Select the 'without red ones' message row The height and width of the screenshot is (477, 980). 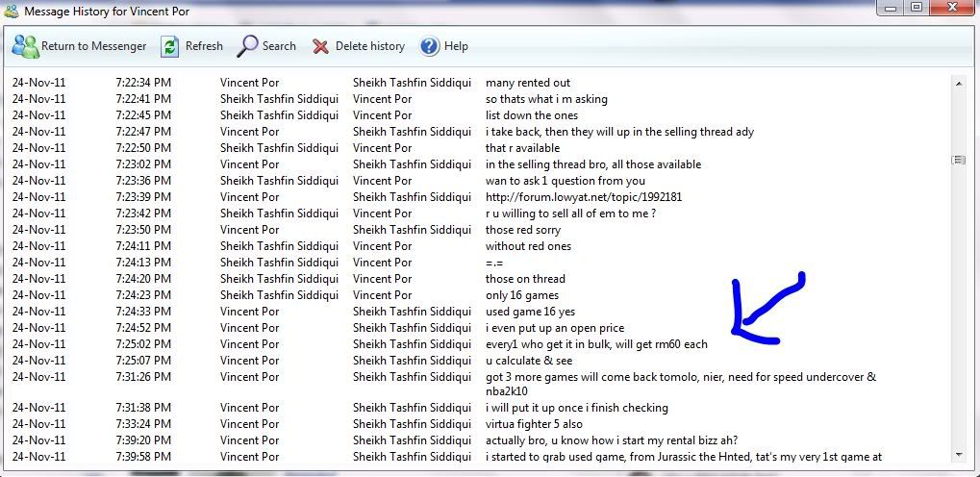(528, 246)
